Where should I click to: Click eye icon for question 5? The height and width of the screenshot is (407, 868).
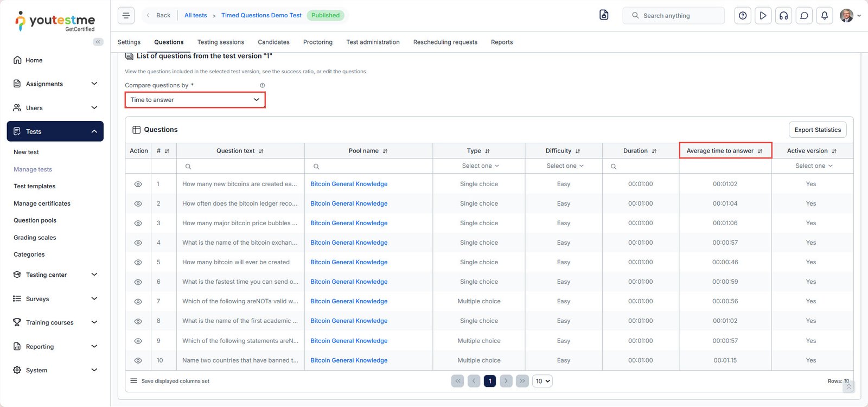pos(138,263)
